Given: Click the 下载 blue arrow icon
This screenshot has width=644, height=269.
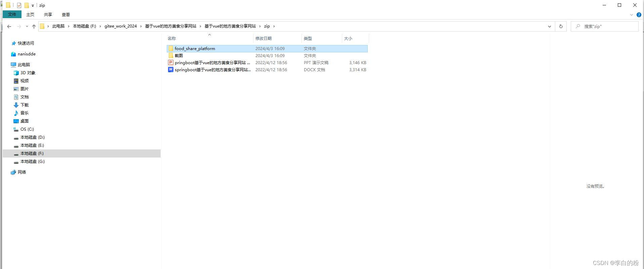Looking at the screenshot, I should coord(16,105).
